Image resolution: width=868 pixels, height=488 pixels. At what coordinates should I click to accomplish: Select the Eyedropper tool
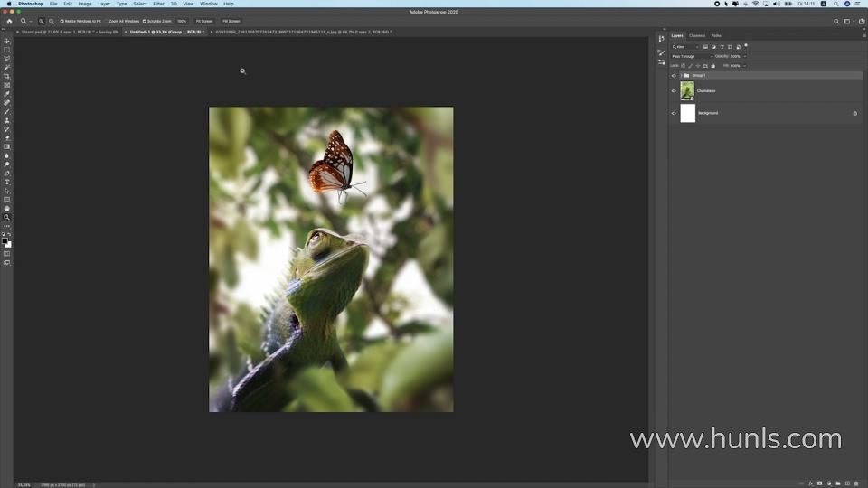6,94
